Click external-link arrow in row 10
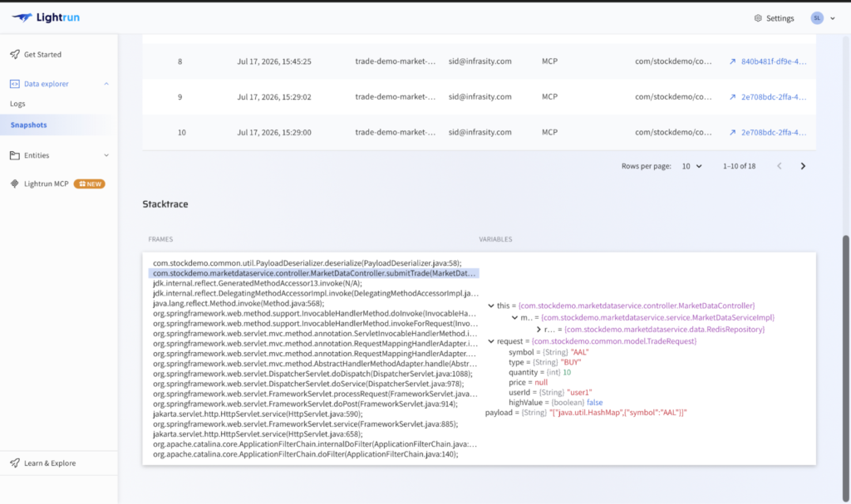This screenshot has height=504, width=851. point(732,132)
